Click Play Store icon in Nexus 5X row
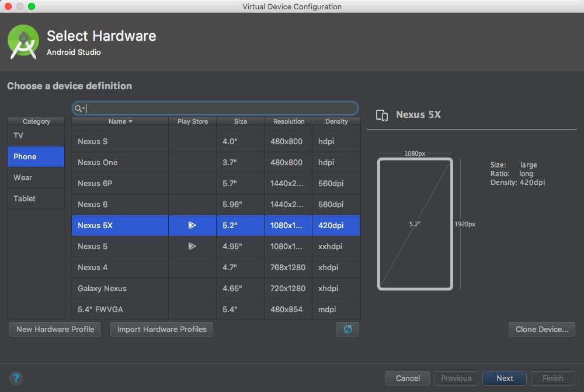The width and height of the screenshot is (584, 392). (x=192, y=225)
